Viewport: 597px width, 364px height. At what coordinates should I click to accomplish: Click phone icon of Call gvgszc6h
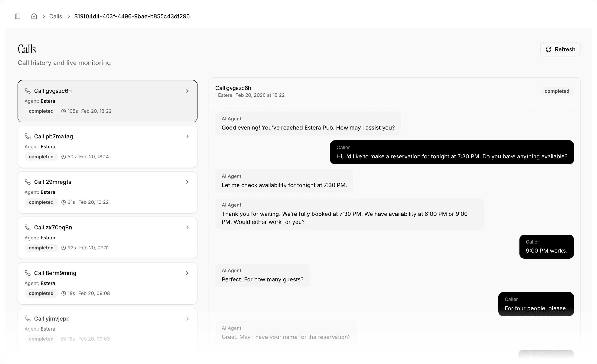pos(28,91)
